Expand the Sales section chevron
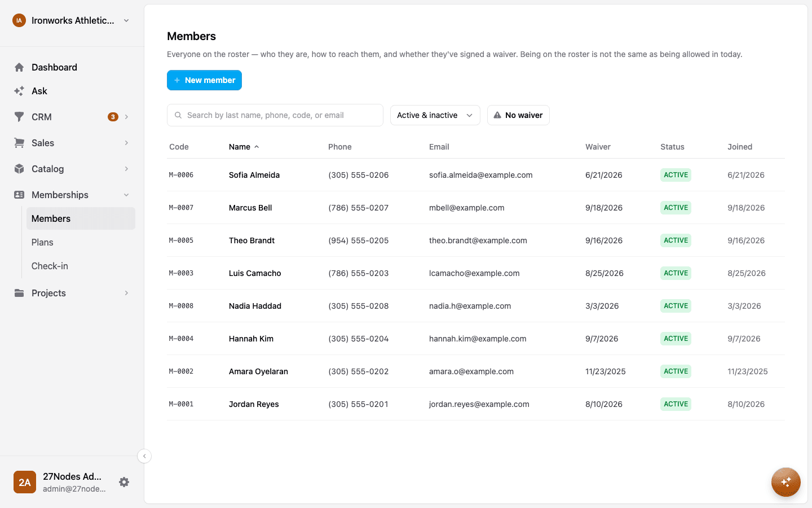The width and height of the screenshot is (812, 508). pos(126,143)
